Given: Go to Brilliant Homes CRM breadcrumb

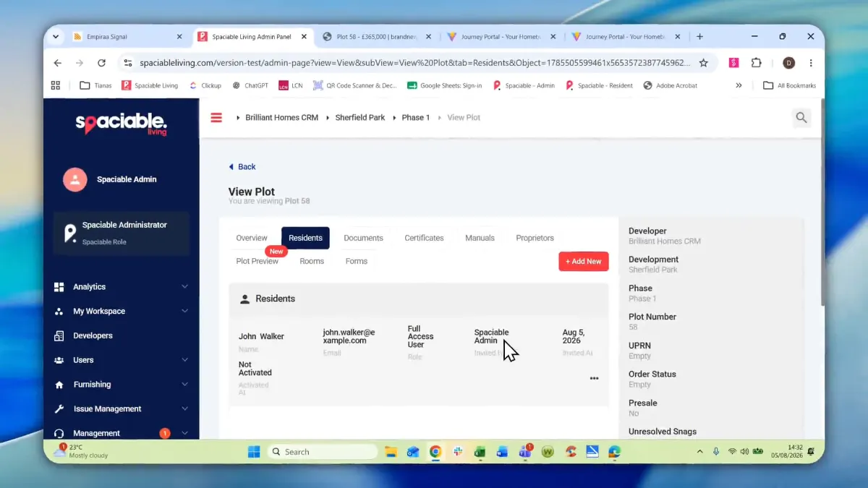Looking at the screenshot, I should click(x=282, y=117).
